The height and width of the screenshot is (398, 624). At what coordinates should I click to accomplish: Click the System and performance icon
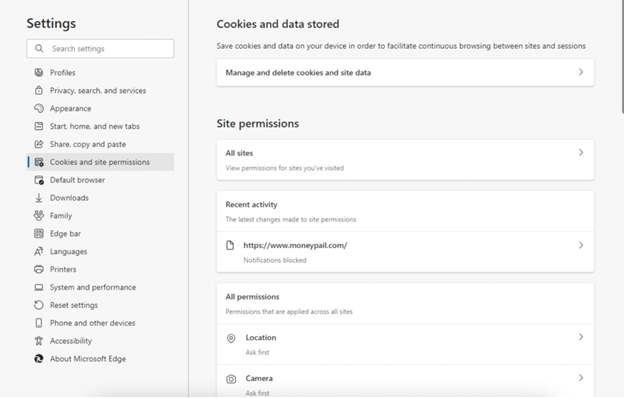click(x=39, y=287)
